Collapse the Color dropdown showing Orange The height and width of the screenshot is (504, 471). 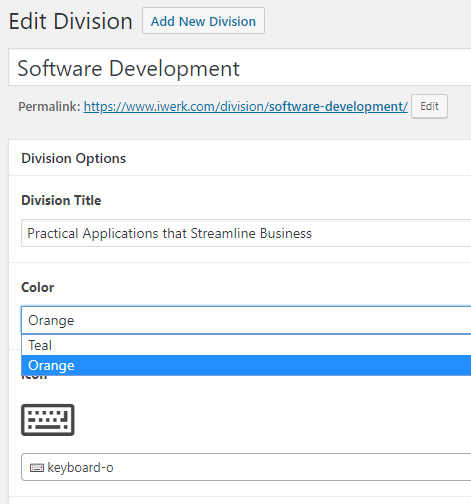click(x=246, y=320)
